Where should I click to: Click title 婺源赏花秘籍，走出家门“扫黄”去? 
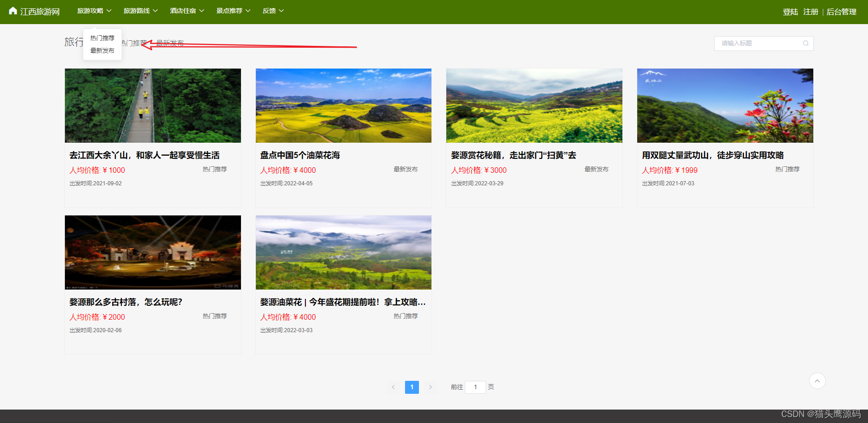tap(513, 155)
